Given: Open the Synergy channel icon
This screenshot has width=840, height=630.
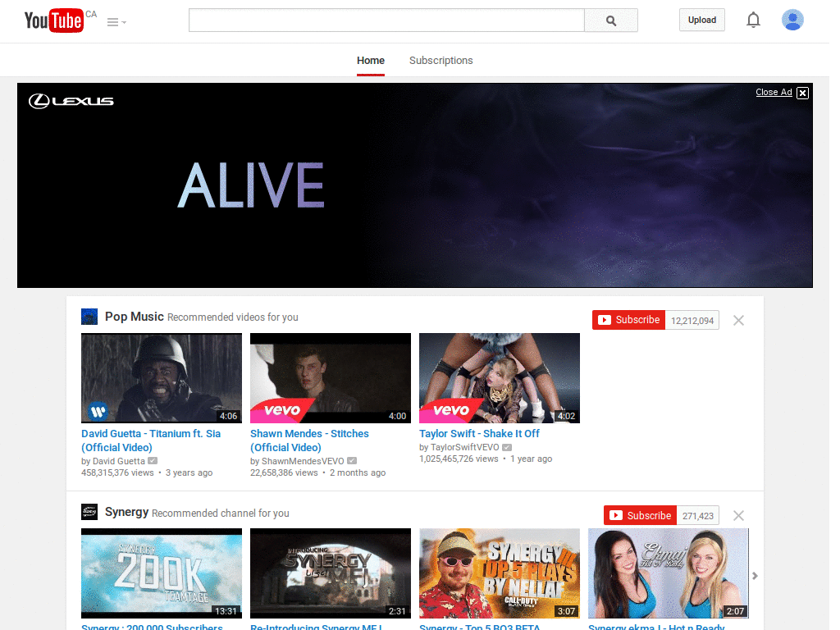Looking at the screenshot, I should tap(89, 512).
